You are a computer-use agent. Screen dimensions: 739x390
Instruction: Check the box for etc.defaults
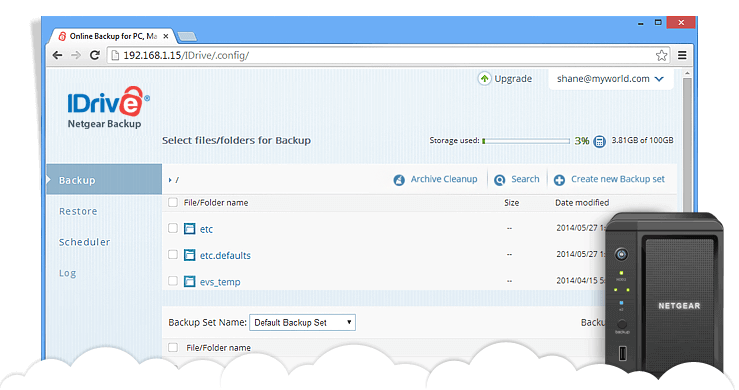point(173,255)
